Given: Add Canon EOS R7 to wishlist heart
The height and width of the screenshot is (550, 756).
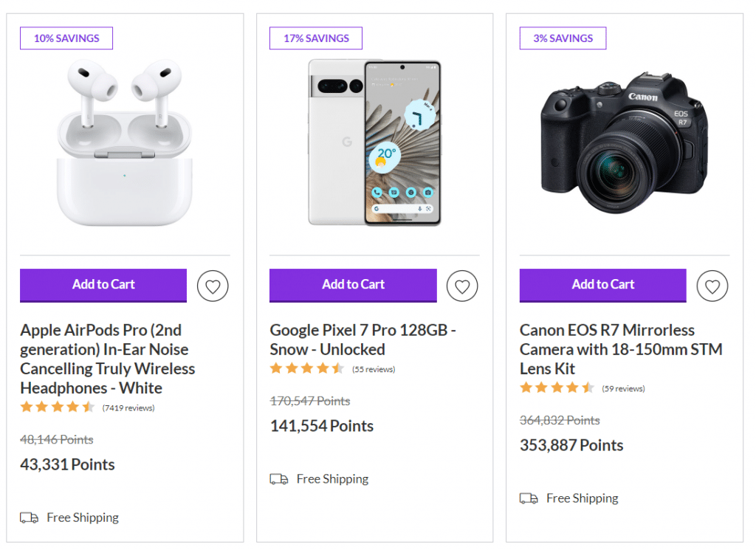Looking at the screenshot, I should coord(712,286).
